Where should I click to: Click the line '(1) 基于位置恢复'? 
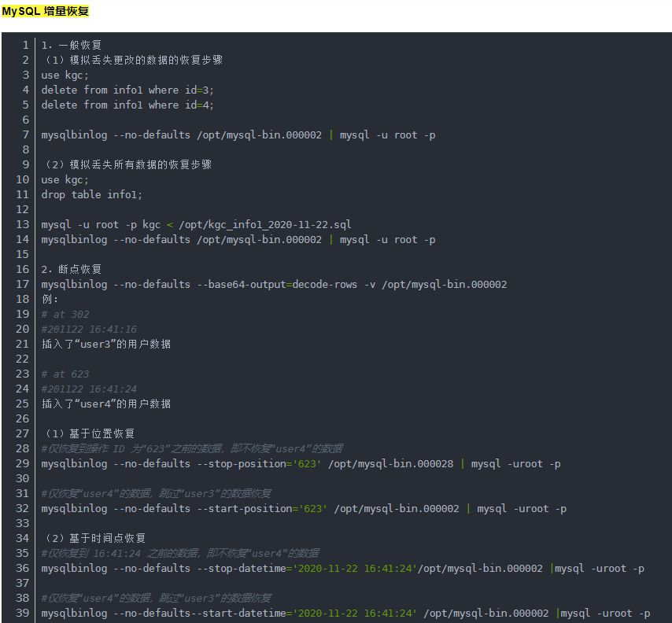click(x=88, y=433)
